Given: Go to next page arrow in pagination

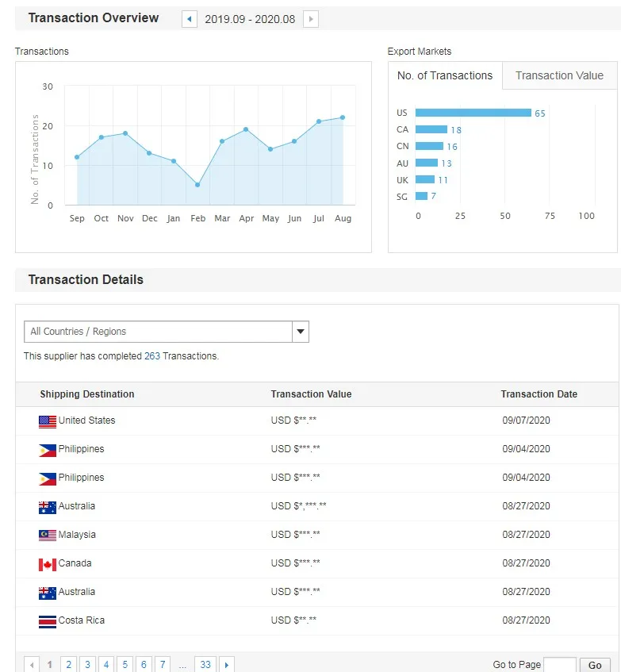Looking at the screenshot, I should click(x=228, y=665).
